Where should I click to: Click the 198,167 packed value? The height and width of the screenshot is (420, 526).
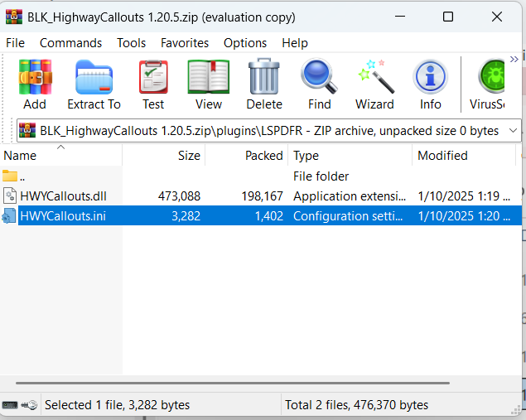click(x=263, y=196)
